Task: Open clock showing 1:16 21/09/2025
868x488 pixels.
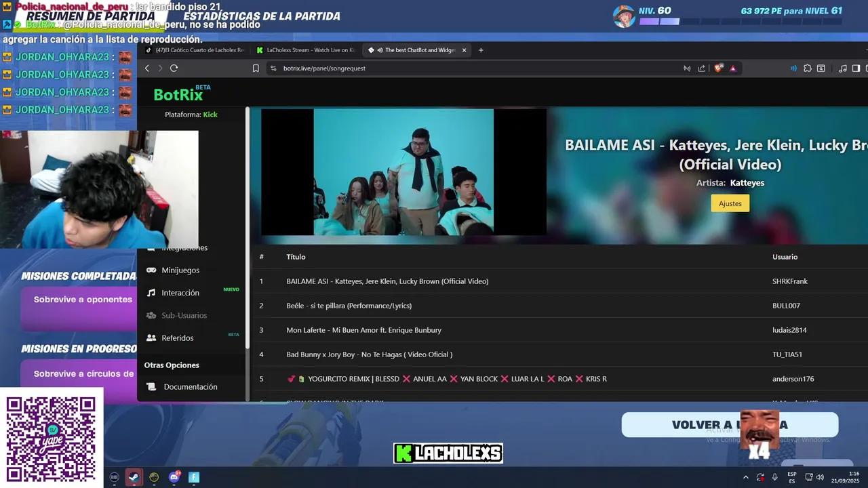Action: click(x=845, y=477)
